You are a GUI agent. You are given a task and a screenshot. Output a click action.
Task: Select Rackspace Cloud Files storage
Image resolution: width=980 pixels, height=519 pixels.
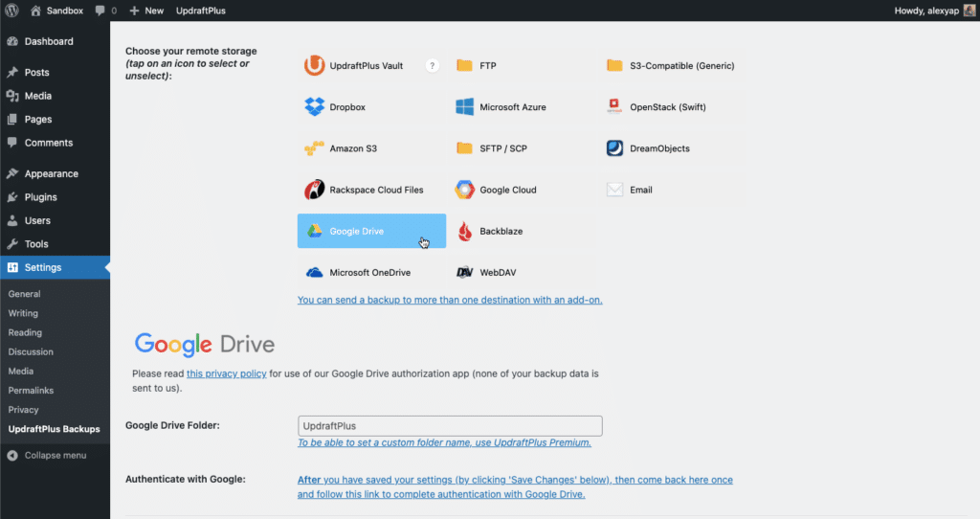point(371,190)
